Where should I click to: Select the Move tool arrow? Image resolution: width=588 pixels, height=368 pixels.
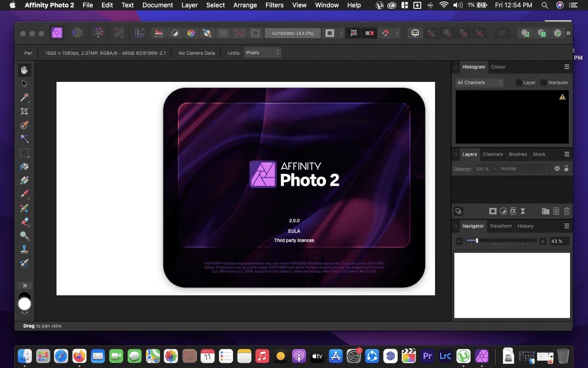pyautogui.click(x=24, y=84)
